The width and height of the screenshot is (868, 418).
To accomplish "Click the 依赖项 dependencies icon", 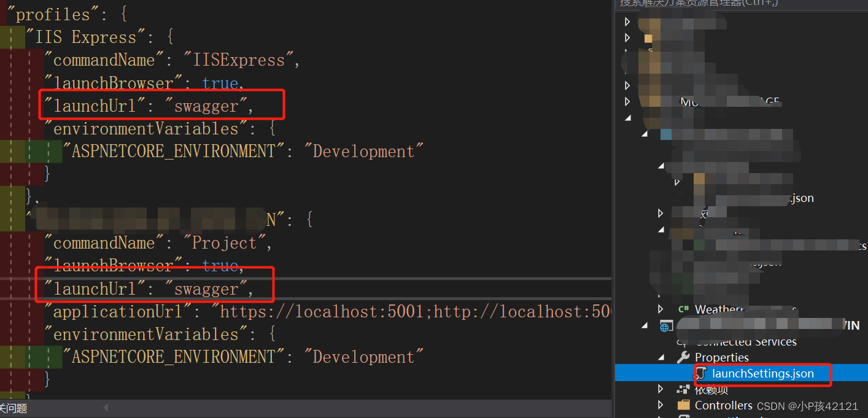I will coord(683,389).
